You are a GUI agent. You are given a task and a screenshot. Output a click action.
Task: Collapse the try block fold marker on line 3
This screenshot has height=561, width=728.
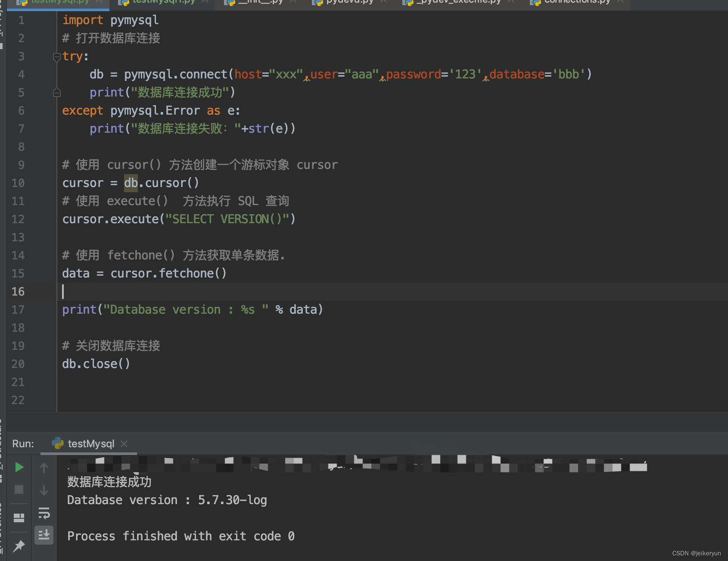coord(56,56)
